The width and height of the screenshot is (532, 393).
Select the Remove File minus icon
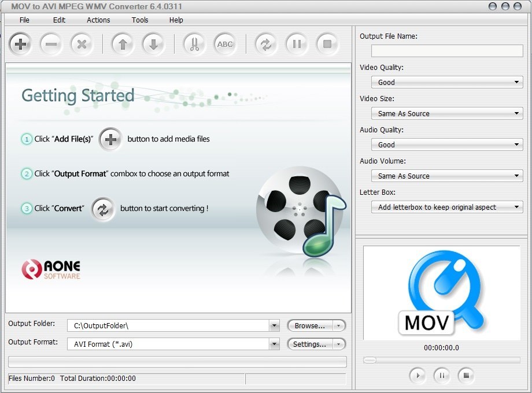(x=51, y=44)
